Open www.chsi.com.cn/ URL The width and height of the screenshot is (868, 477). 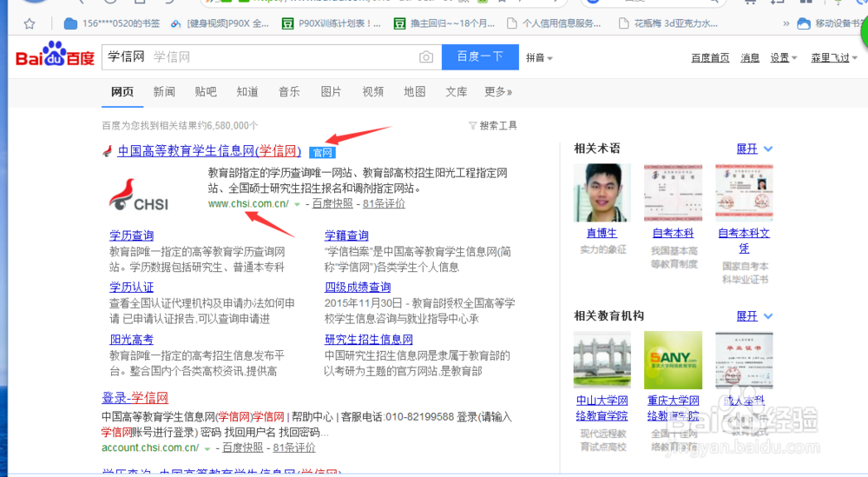point(248,204)
